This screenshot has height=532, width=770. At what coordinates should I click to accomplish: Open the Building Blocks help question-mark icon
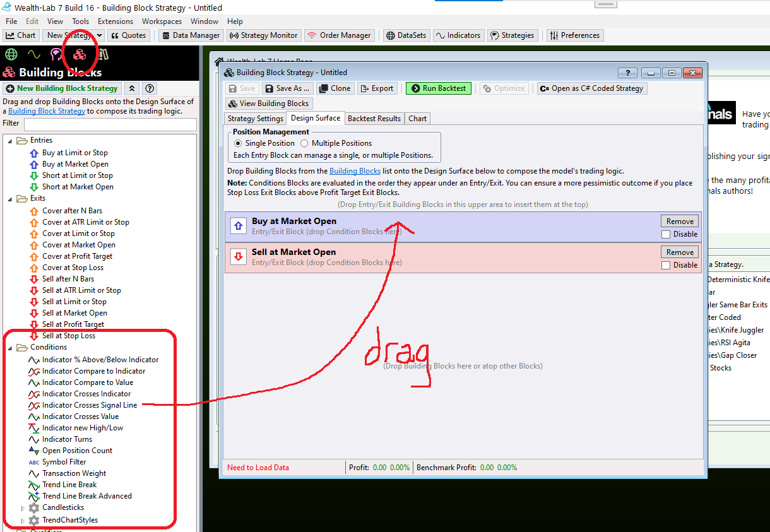click(150, 88)
